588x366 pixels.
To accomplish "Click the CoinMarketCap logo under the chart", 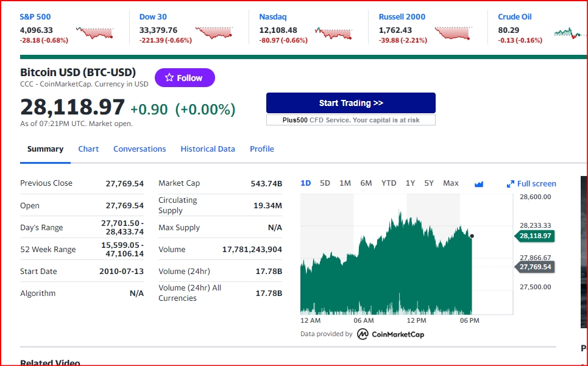I will click(x=391, y=334).
